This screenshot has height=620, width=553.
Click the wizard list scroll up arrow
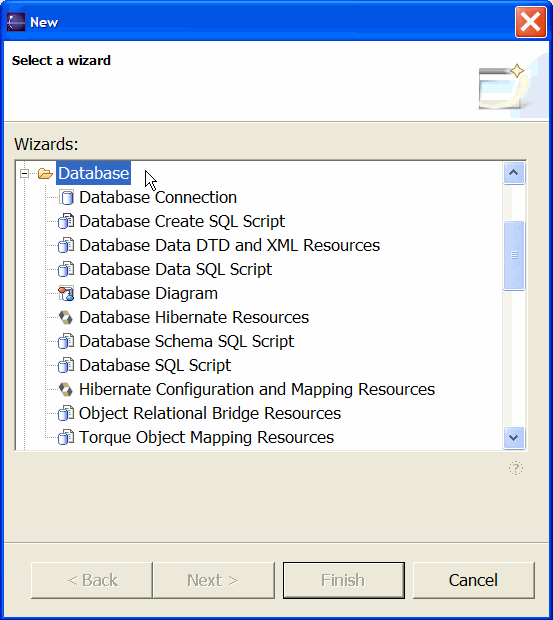514,173
